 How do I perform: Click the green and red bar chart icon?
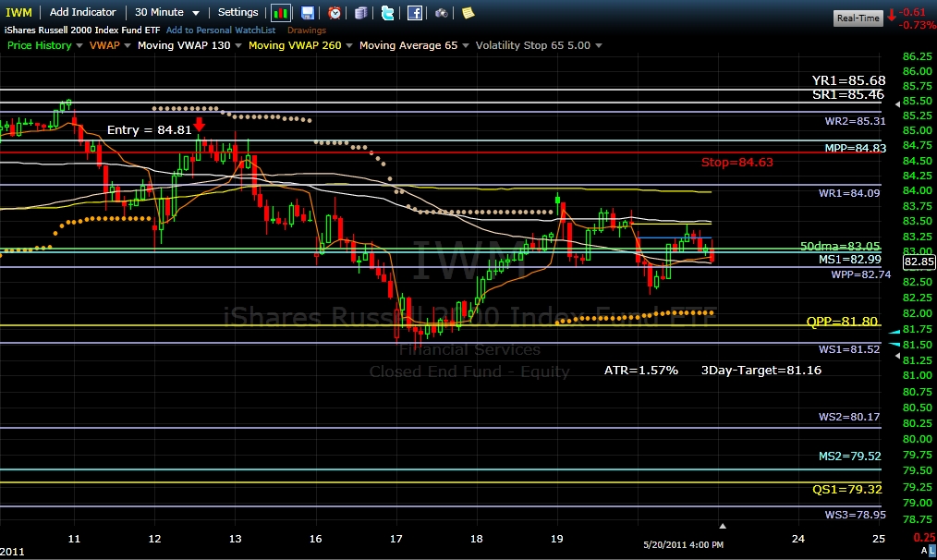280,13
